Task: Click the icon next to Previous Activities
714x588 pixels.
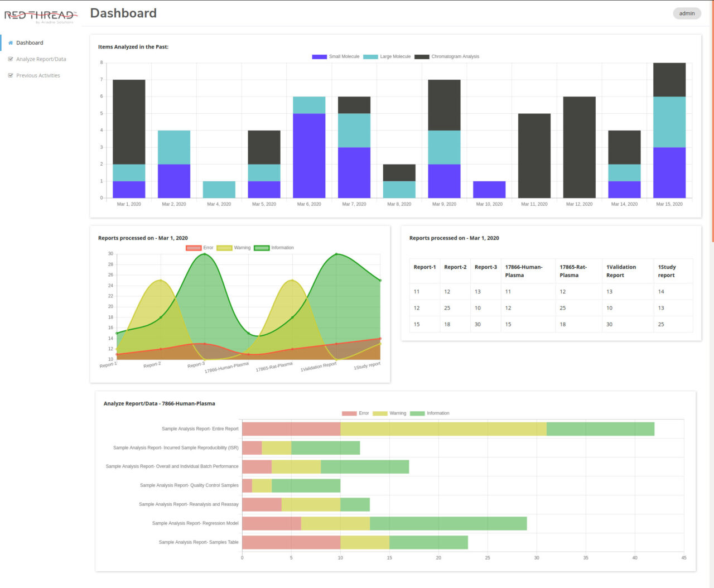Action: point(11,76)
